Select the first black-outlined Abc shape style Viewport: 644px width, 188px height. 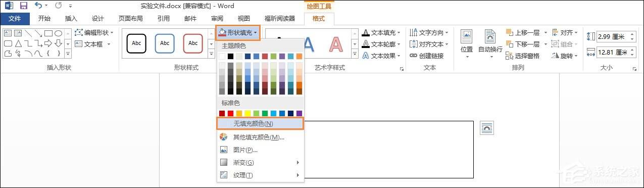point(136,43)
